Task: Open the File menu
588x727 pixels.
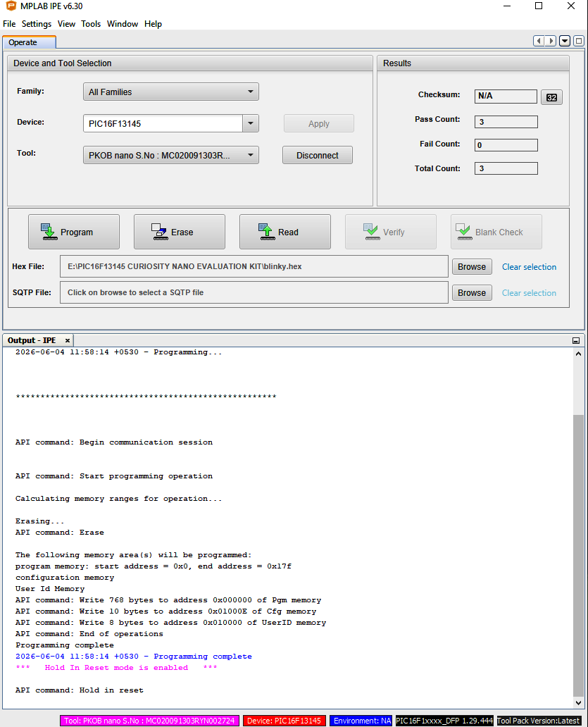Action: (9, 24)
